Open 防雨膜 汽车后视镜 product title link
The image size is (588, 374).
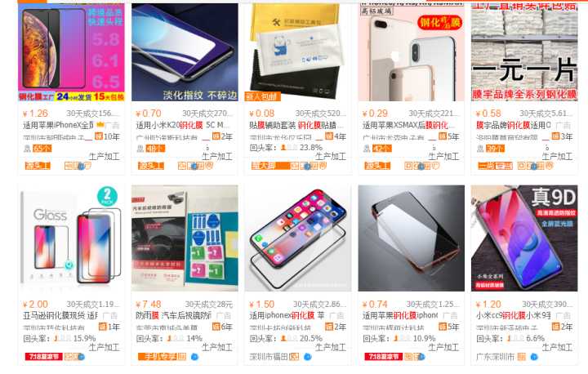pyautogui.click(x=174, y=315)
